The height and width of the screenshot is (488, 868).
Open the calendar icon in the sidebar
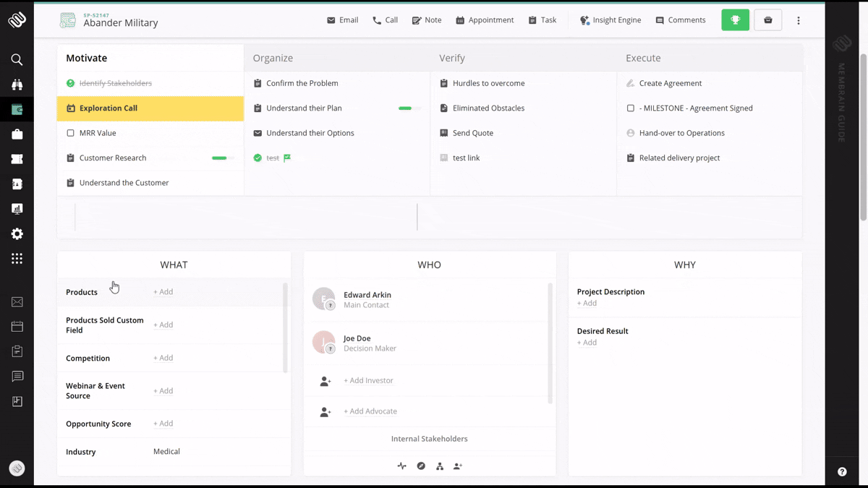(x=17, y=327)
